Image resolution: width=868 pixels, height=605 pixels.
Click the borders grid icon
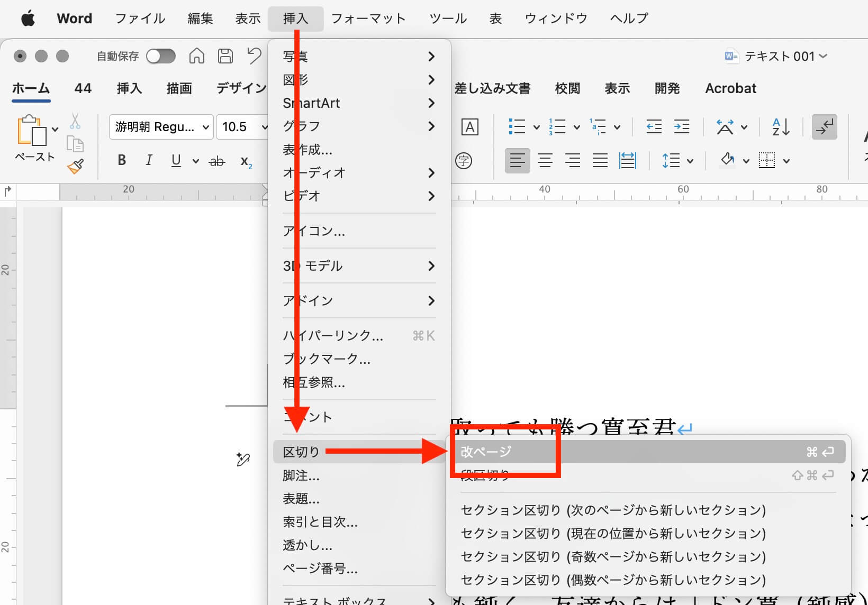767,160
